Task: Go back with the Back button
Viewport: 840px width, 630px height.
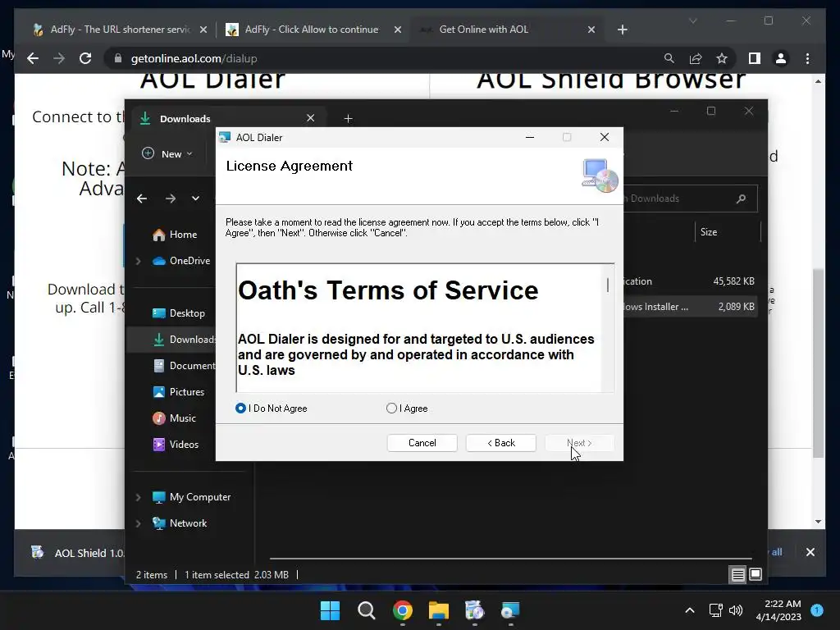Action: [x=501, y=443]
